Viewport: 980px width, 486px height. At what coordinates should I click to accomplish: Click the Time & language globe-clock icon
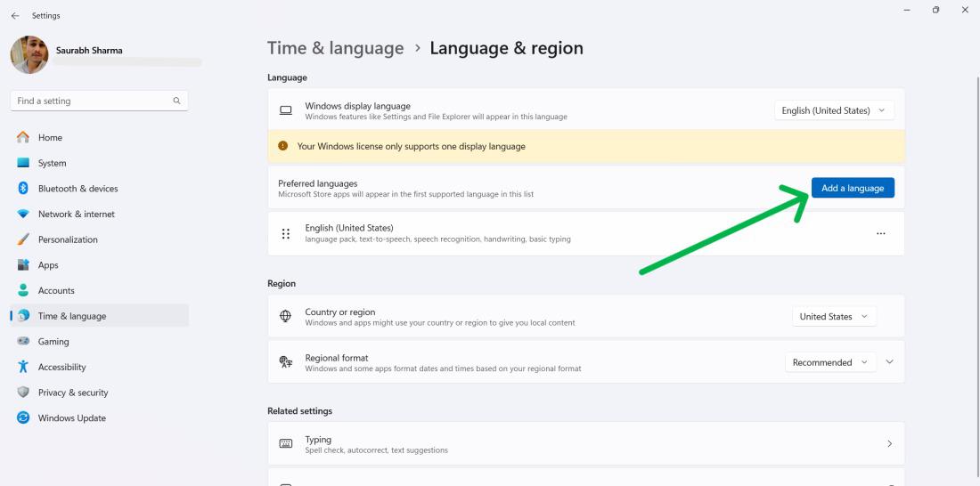(x=23, y=315)
